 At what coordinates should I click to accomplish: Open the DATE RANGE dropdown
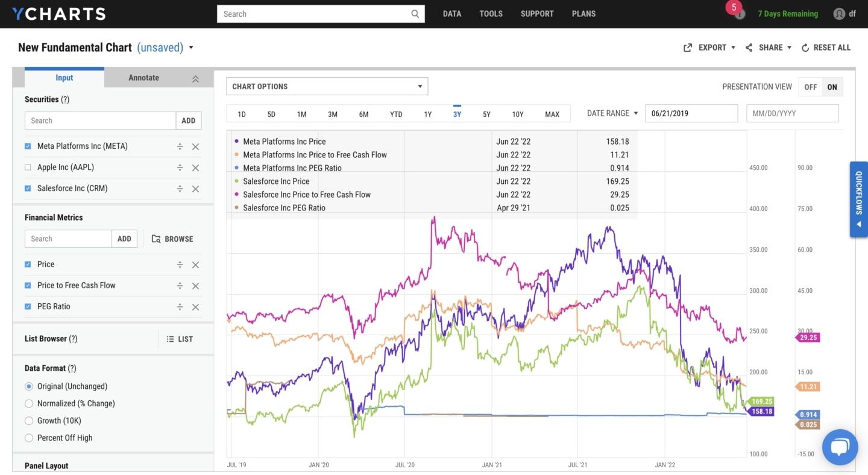point(611,113)
